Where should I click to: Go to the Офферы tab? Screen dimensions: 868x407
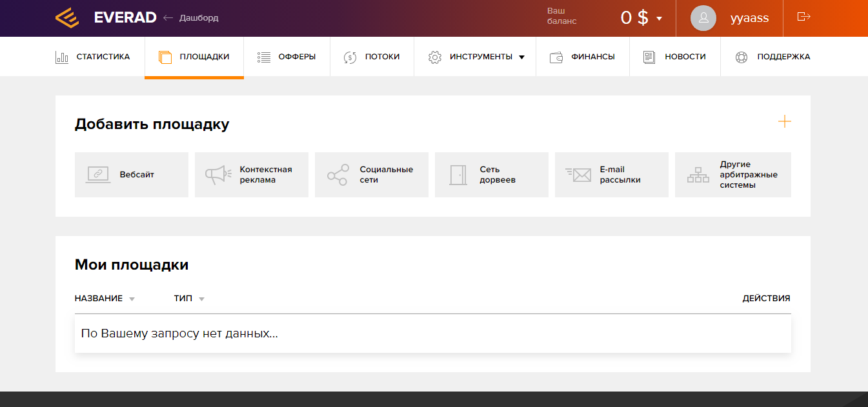tap(287, 57)
